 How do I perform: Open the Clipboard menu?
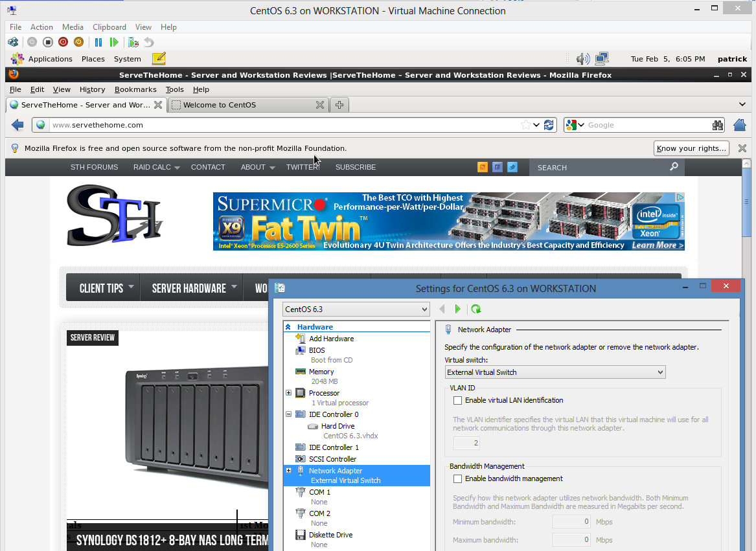(x=109, y=27)
